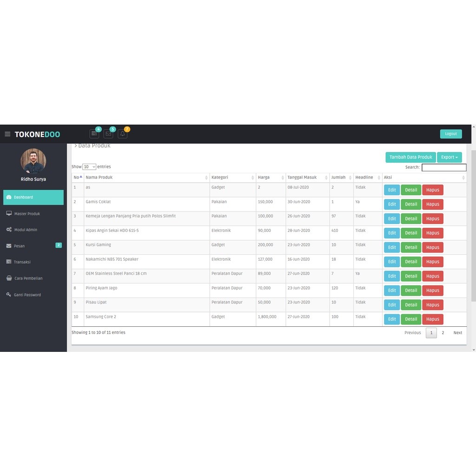Viewport: 476px width, 476px height.
Task: Delete Samsung Core 2 via Hapus button
Action: [433, 319]
